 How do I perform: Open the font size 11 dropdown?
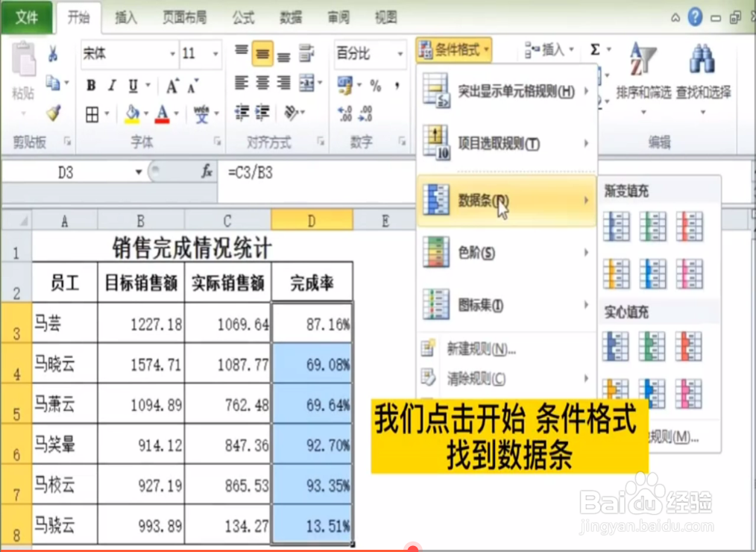(215, 55)
